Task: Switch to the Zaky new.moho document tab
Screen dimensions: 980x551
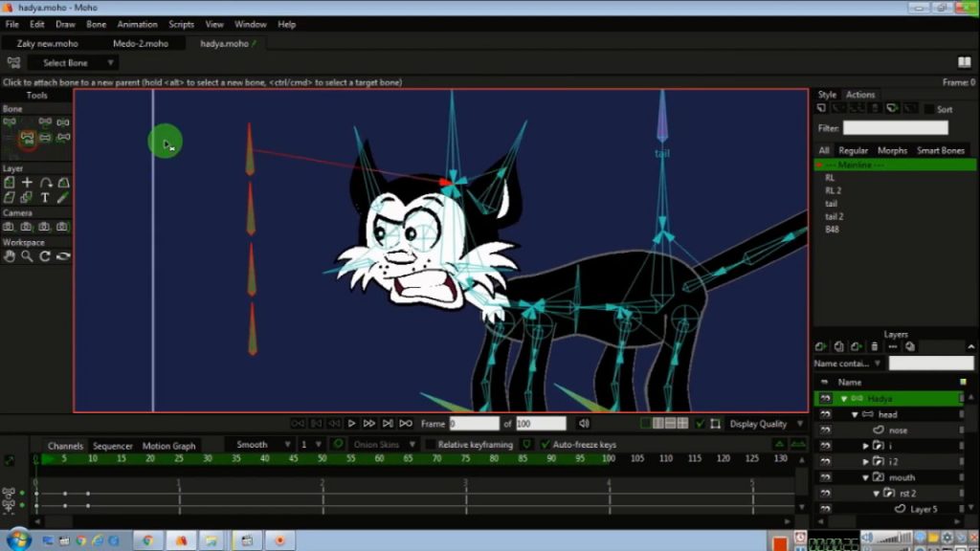Action: 48,43
